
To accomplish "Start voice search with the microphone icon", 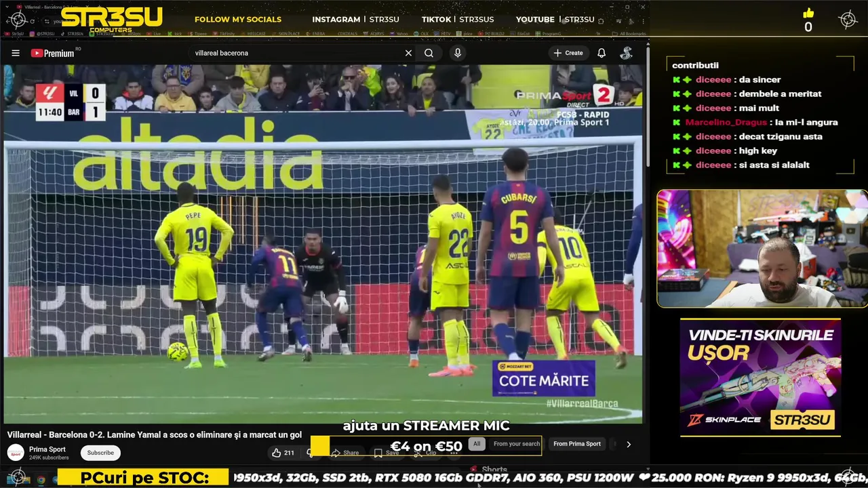I will coord(458,53).
